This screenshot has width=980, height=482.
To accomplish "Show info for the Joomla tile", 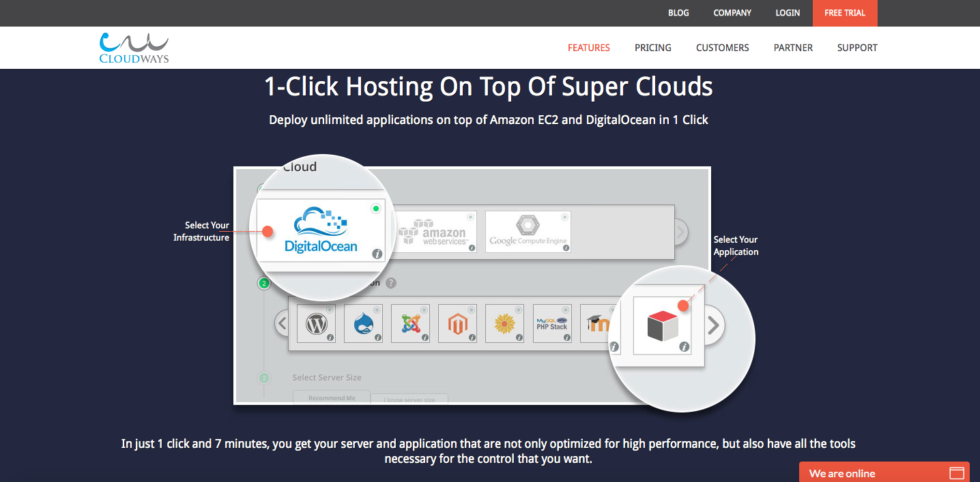I will coord(424,337).
